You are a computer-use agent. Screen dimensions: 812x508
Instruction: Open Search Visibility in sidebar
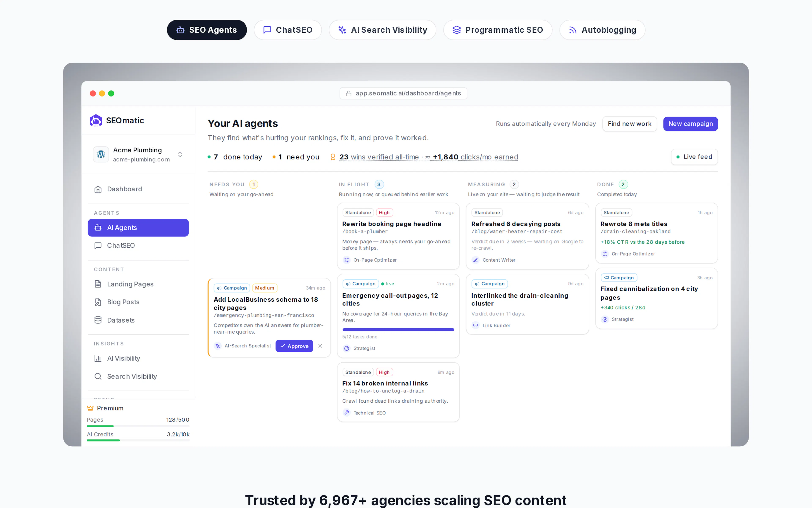pos(138,376)
